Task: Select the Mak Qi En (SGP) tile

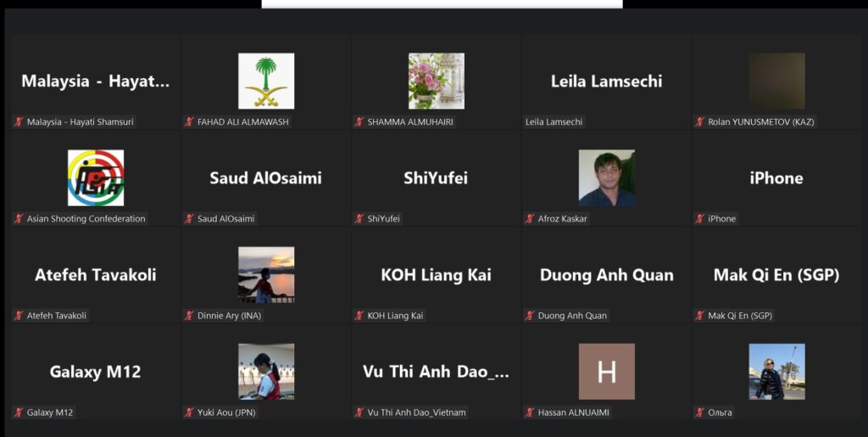Action: pos(776,275)
